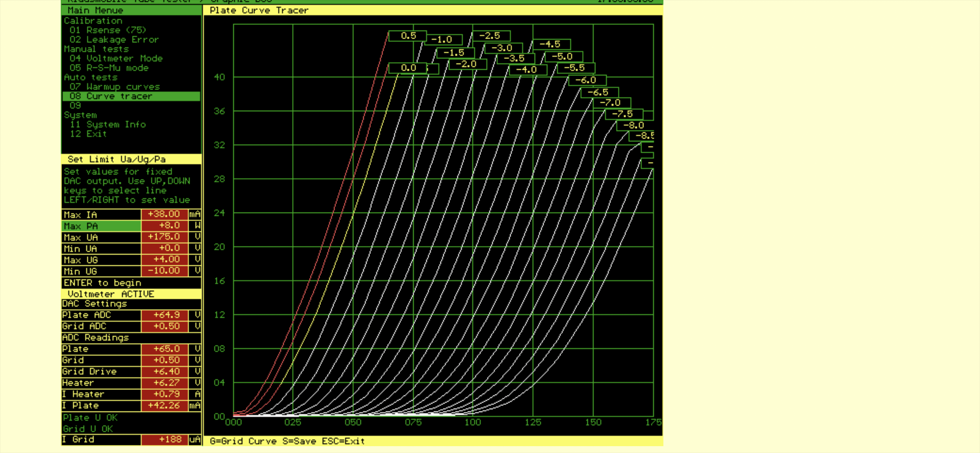980x453 pixels.
Task: Open 01 Rsense (75) calibration
Action: pos(107,30)
